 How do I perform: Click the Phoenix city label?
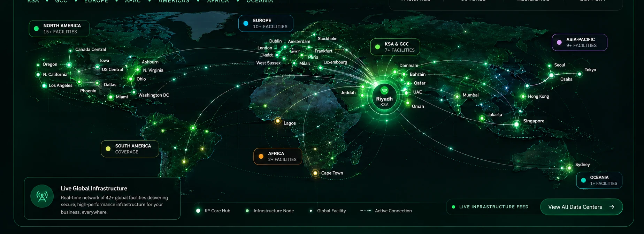88,91
